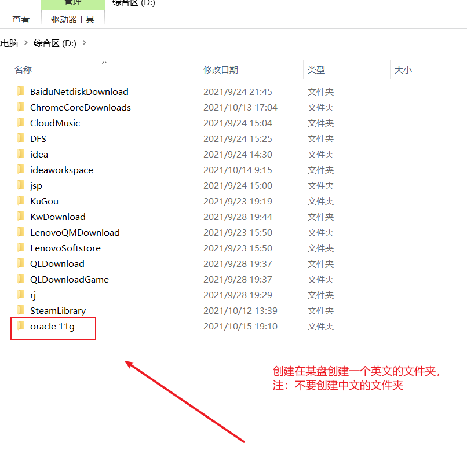Click the sort arrow above 名称 column
Image resolution: width=467 pixels, height=476 pixels.
104,62
